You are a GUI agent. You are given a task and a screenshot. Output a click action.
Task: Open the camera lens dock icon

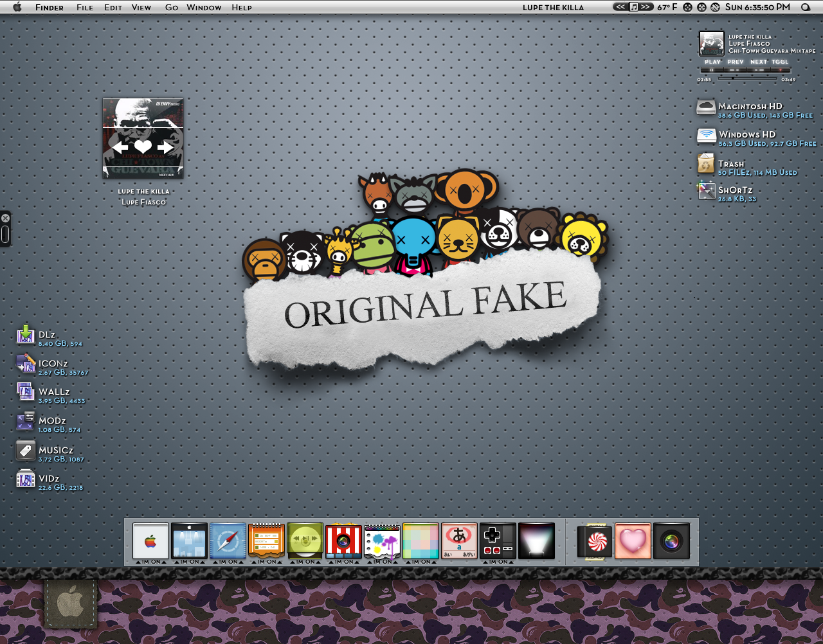672,541
